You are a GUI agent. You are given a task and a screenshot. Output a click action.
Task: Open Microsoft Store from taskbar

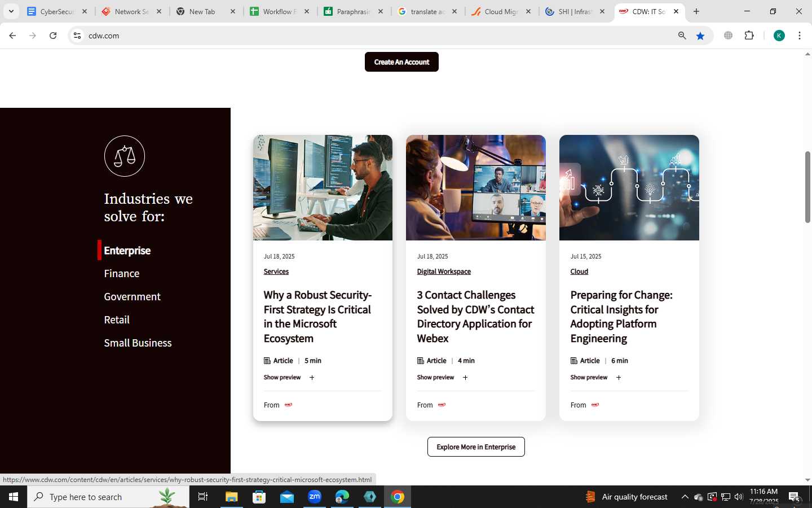[259, 497]
